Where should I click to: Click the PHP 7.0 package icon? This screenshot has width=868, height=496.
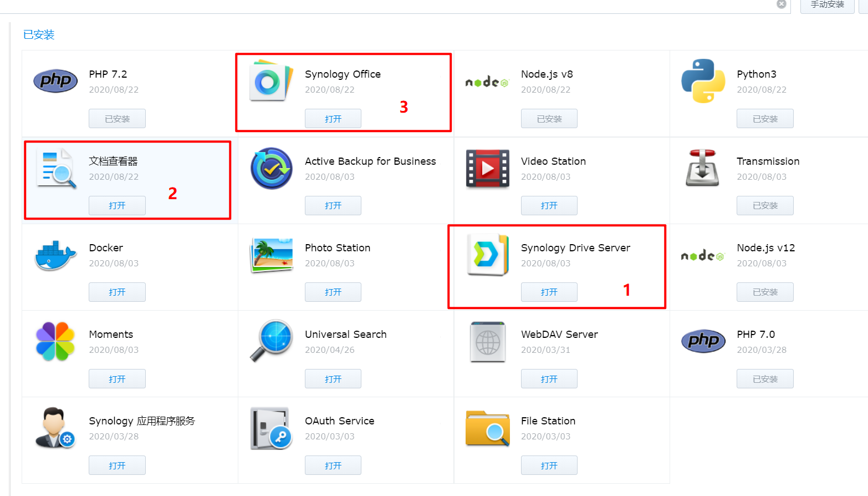(703, 341)
